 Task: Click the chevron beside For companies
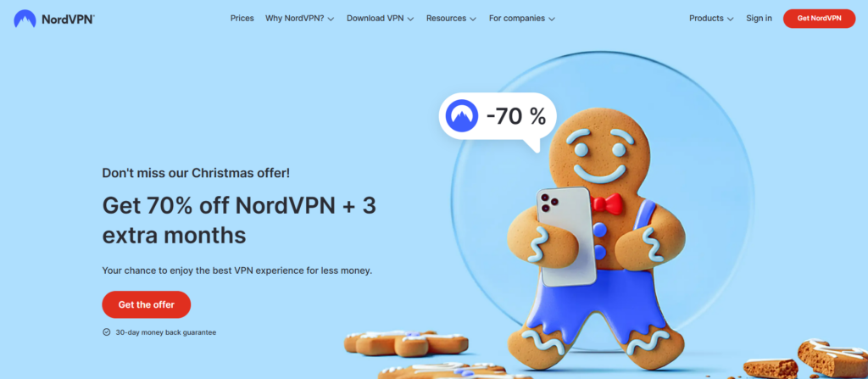[552, 19]
